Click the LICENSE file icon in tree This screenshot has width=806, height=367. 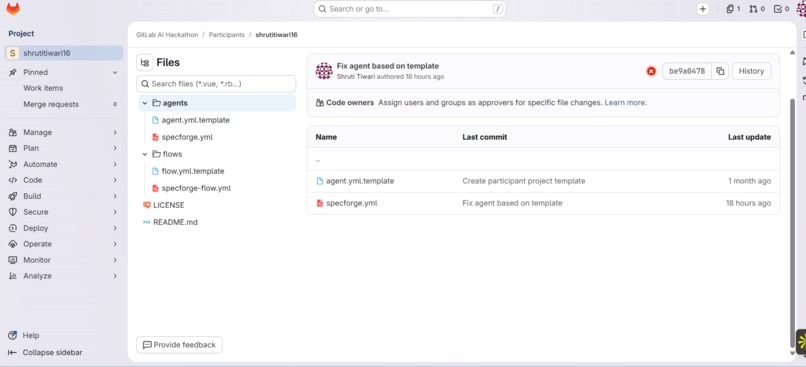[146, 205]
